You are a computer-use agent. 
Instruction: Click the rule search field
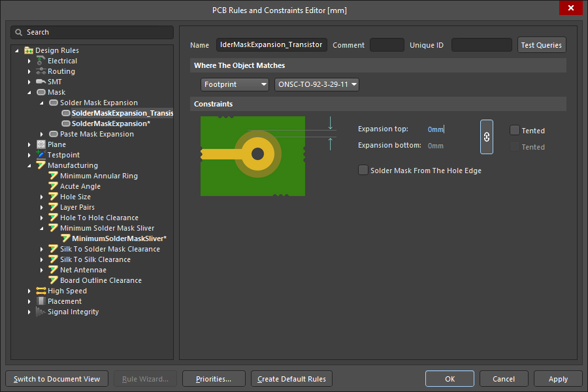[92, 32]
